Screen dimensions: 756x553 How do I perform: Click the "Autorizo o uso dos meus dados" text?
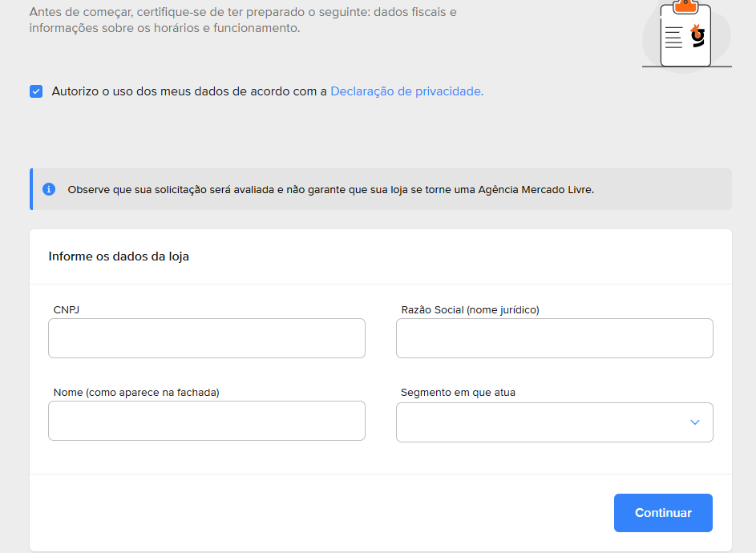pyautogui.click(x=188, y=91)
